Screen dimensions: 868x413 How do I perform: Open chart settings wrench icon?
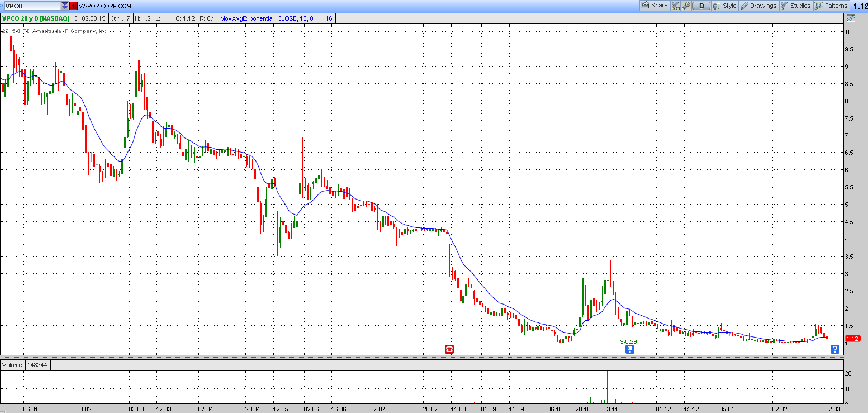pyautogui.click(x=686, y=6)
